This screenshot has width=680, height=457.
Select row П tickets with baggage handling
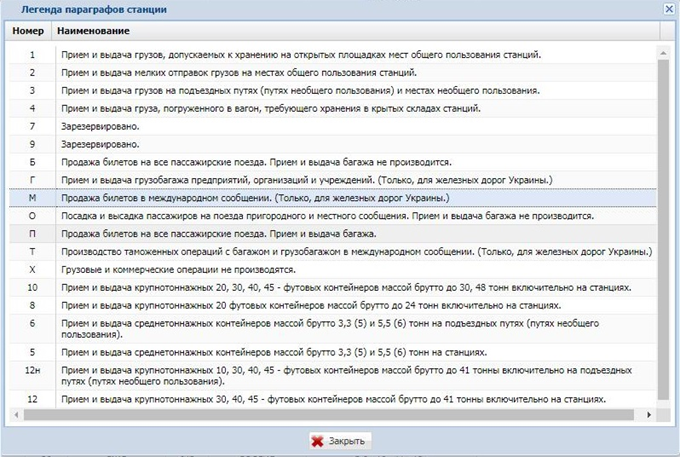pos(333,234)
